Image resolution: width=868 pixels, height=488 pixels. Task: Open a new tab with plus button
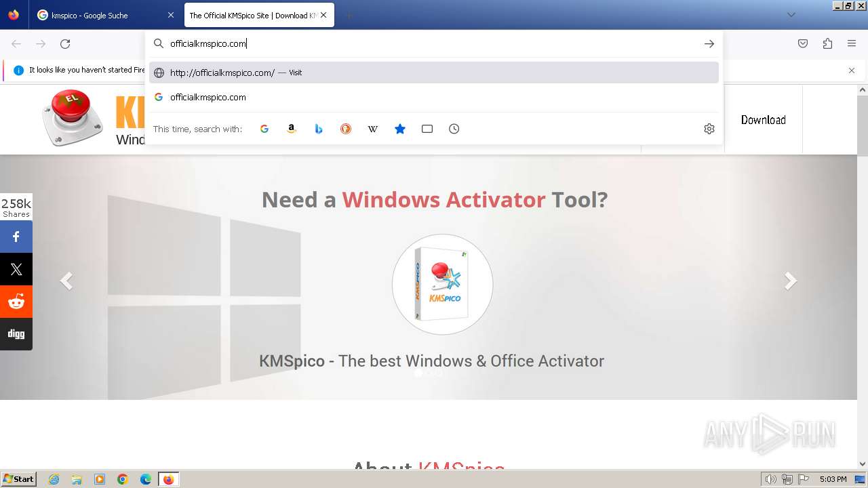click(349, 15)
